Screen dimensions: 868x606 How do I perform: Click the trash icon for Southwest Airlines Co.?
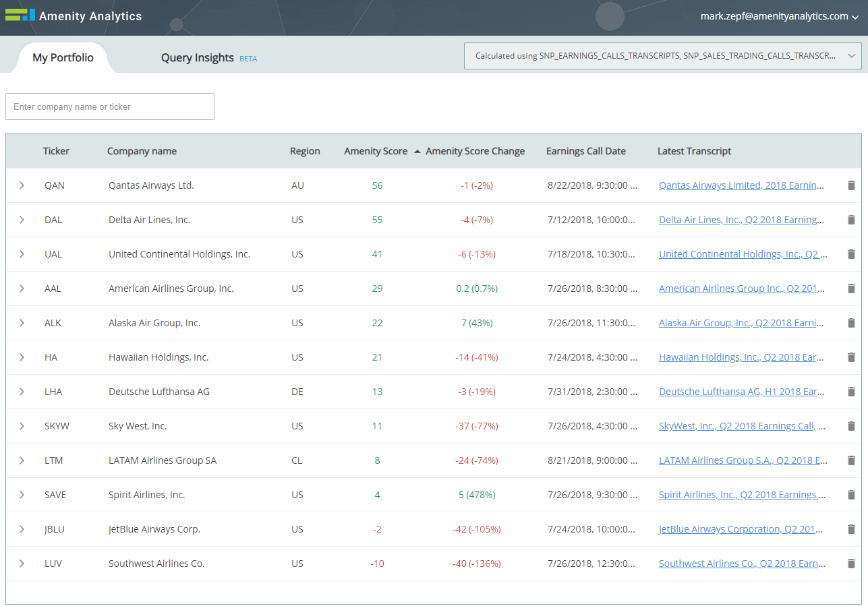tap(851, 564)
